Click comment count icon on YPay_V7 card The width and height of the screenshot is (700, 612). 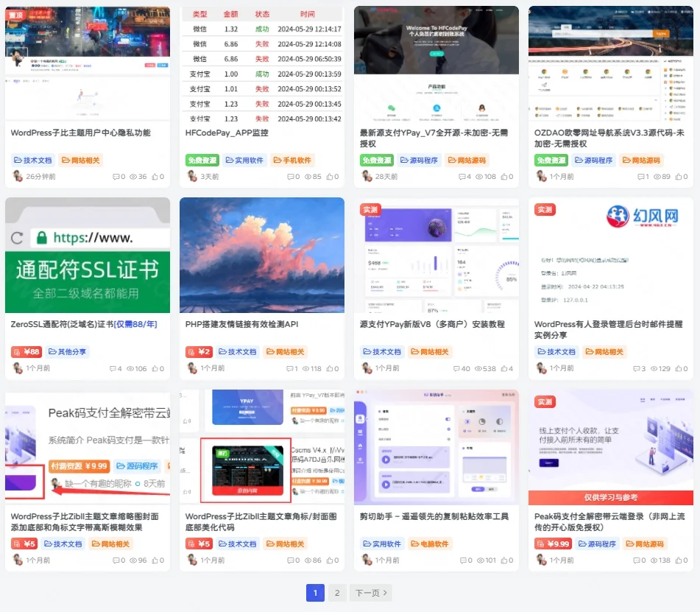tap(462, 177)
